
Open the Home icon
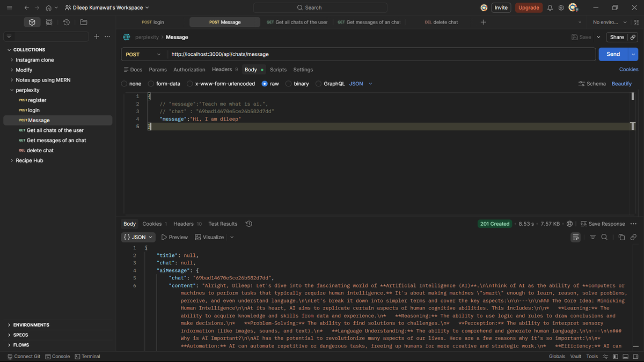49,8
